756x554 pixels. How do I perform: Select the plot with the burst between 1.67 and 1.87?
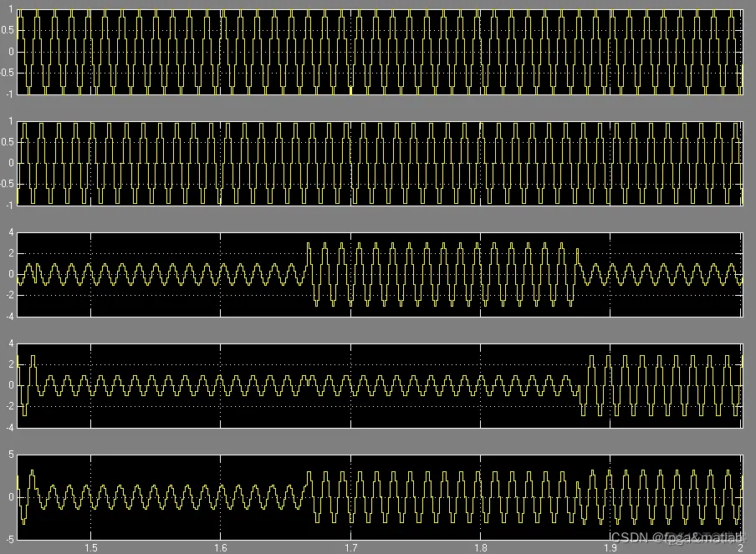pyautogui.click(x=380, y=275)
